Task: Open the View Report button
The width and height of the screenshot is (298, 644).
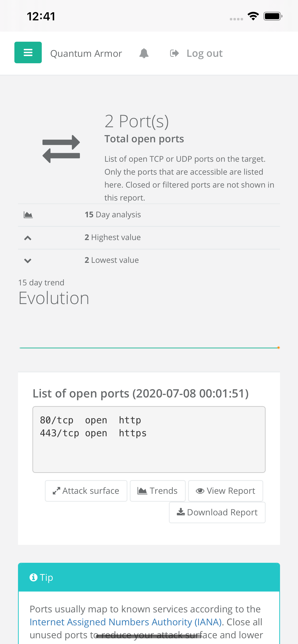Action: point(225,490)
